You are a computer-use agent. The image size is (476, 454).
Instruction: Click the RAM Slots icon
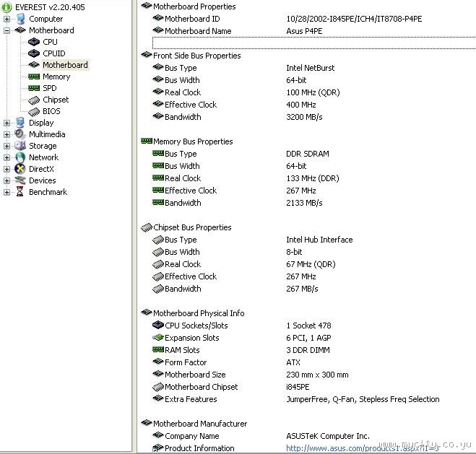158,349
